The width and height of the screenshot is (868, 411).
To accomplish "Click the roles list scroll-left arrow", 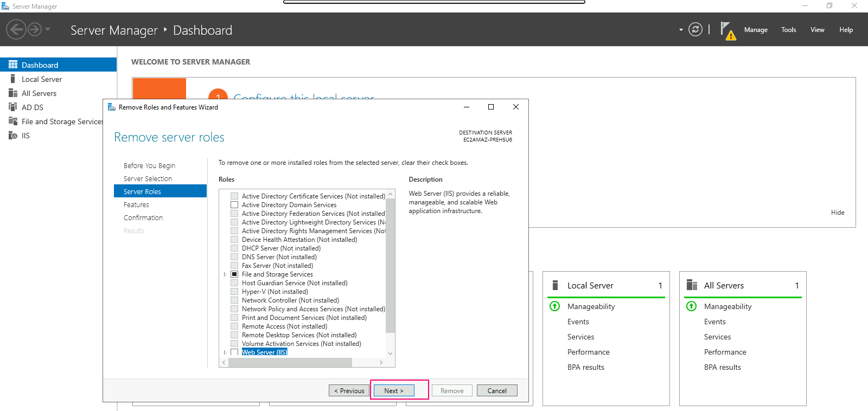I will point(224,362).
